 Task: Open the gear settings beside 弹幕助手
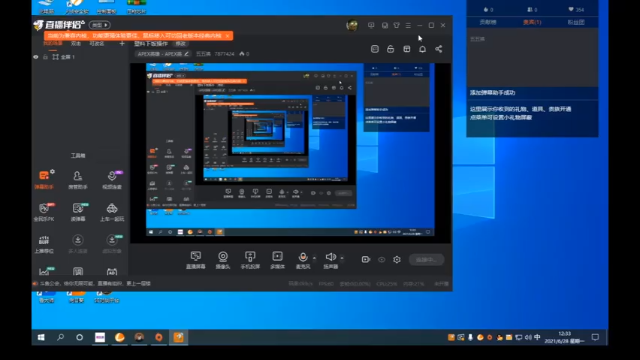pos(52,172)
